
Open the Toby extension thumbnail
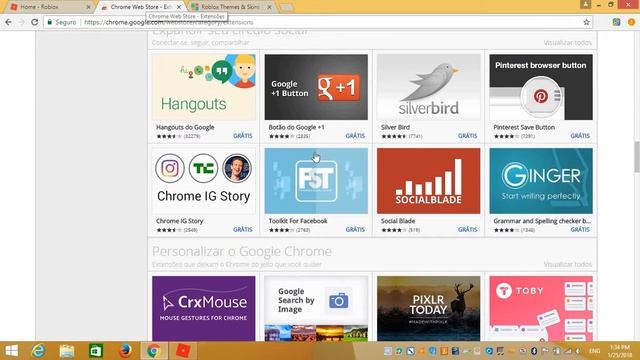click(541, 309)
